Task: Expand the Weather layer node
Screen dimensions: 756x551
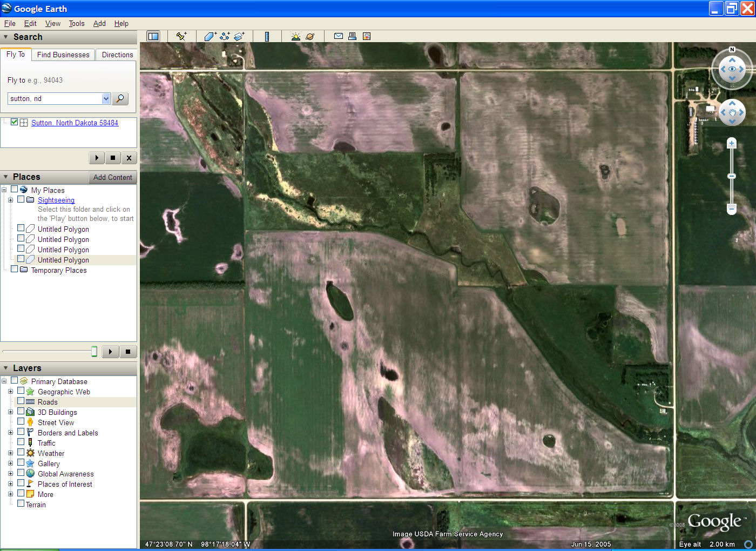Action: tap(10, 453)
